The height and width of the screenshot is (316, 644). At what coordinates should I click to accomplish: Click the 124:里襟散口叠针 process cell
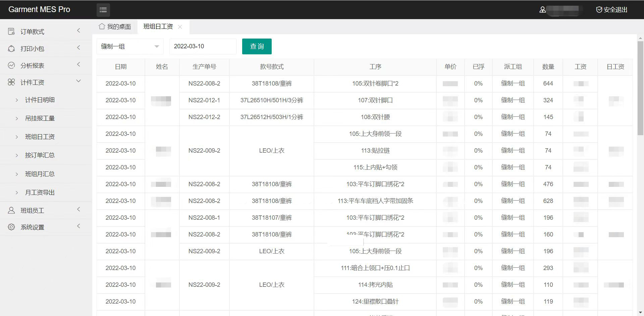coord(375,302)
